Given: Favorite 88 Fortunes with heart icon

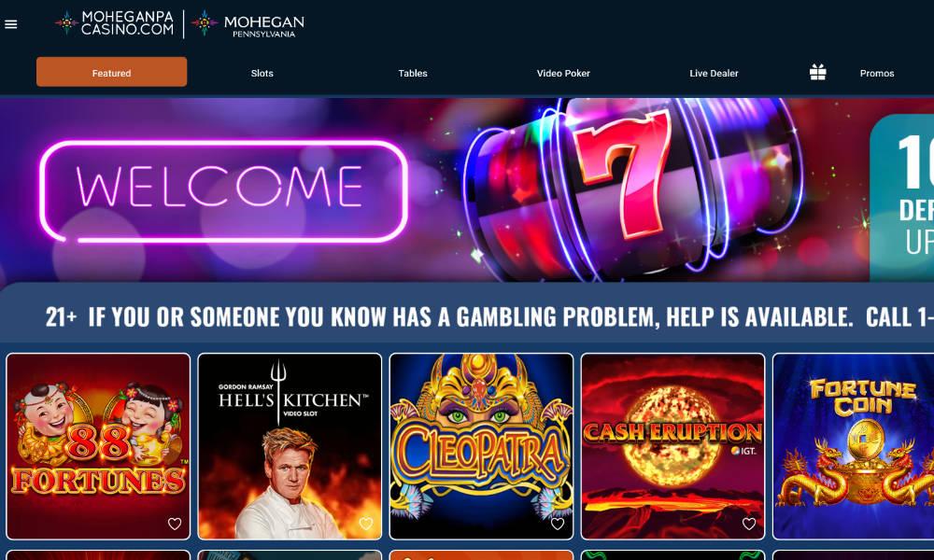Looking at the screenshot, I should point(175,524).
